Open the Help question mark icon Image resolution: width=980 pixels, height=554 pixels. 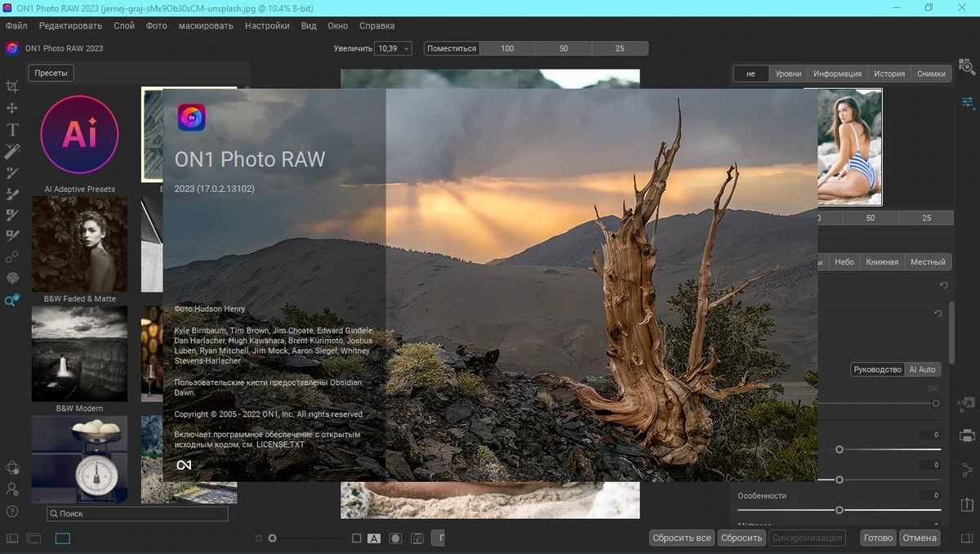[12, 512]
